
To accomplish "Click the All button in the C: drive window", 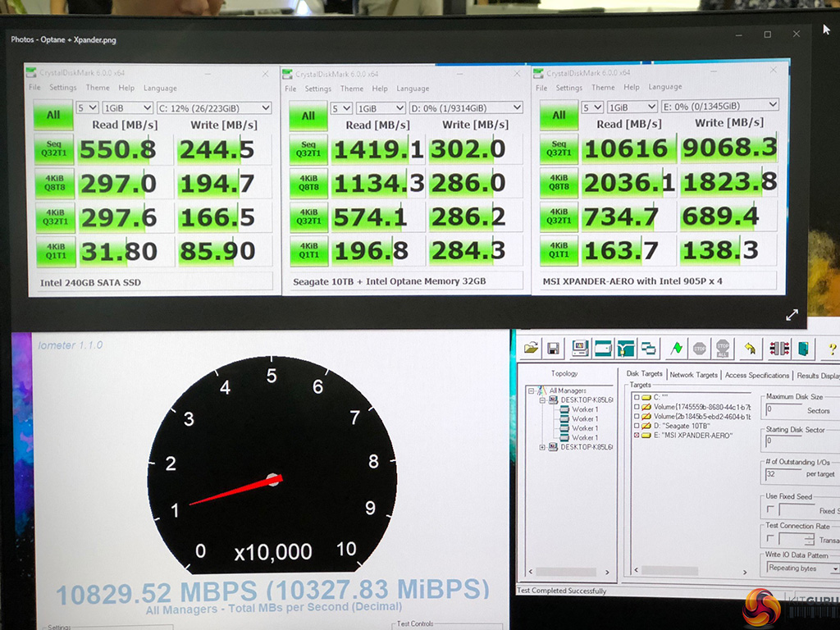I will (53, 115).
